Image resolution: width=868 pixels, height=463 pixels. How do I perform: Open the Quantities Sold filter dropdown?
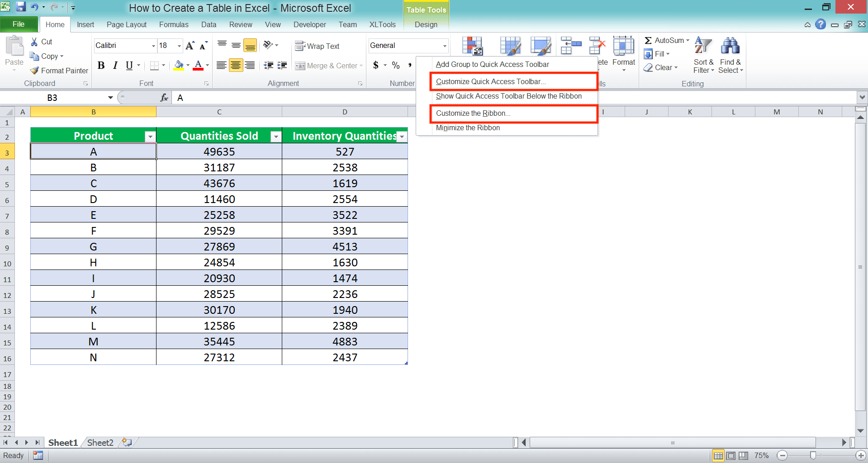click(x=276, y=137)
